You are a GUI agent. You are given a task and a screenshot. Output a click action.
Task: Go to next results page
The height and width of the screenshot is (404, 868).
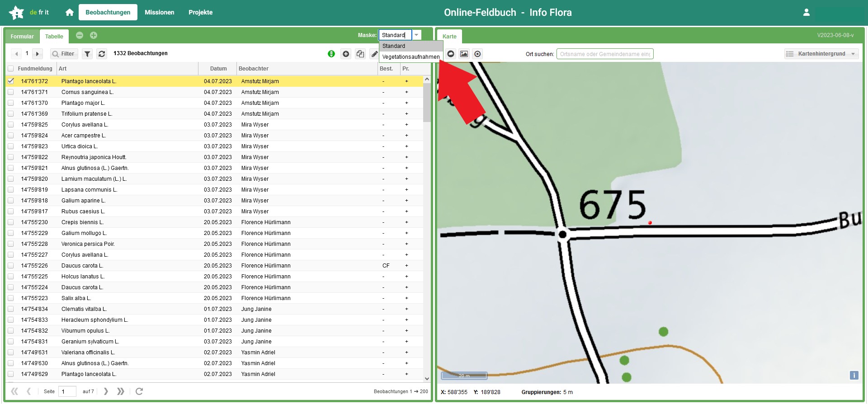click(x=106, y=391)
